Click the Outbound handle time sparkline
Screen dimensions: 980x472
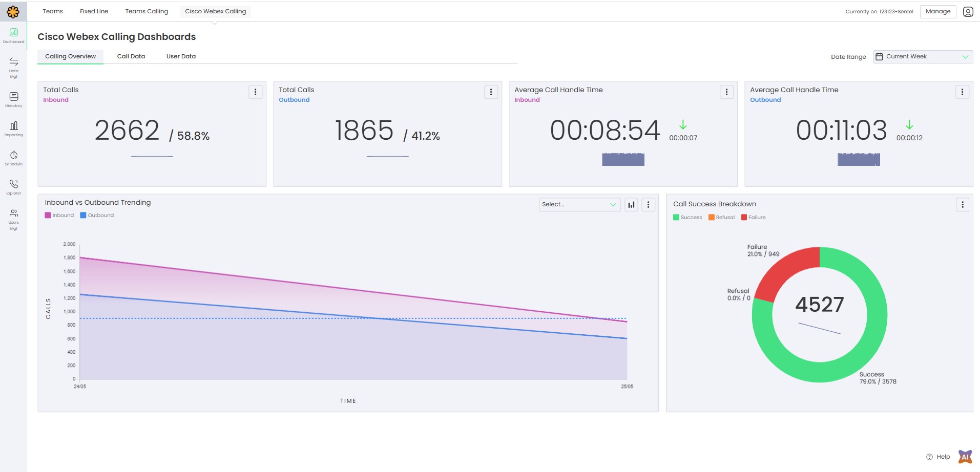coord(859,159)
